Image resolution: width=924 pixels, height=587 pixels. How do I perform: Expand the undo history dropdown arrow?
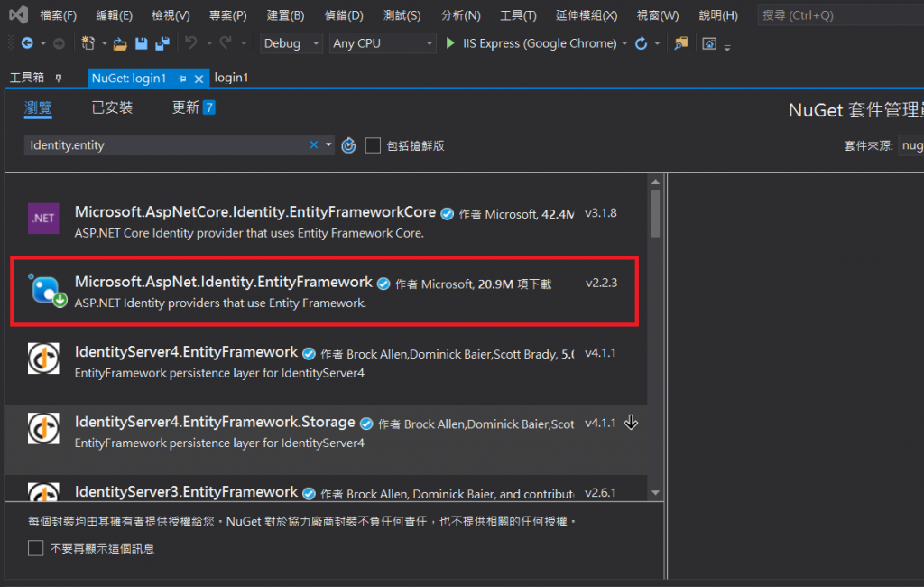[209, 43]
